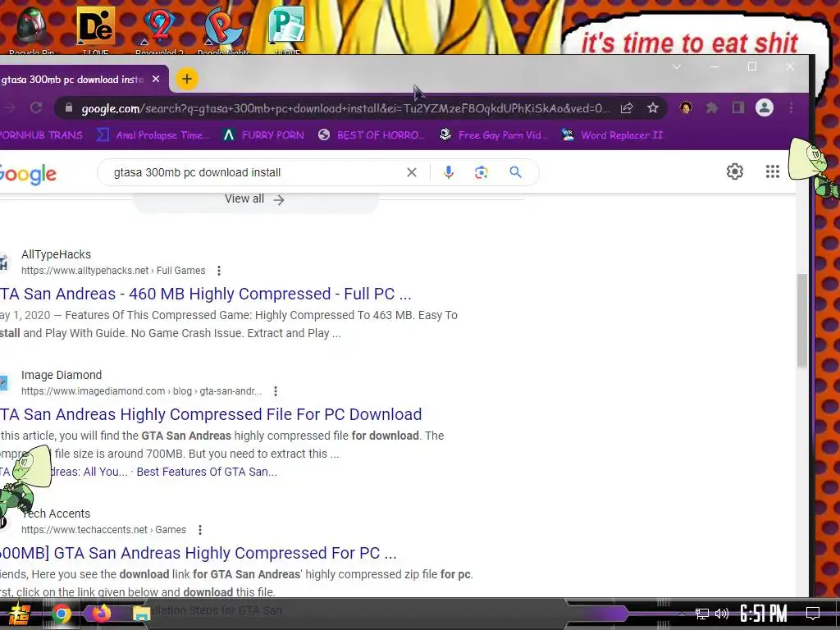
Task: Select the Peggle Nights desktop icon
Action: [223, 30]
